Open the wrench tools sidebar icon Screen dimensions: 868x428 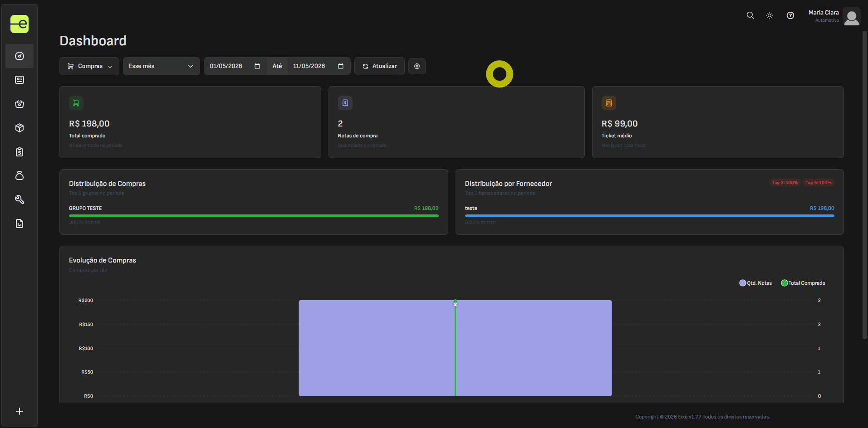[20, 199]
